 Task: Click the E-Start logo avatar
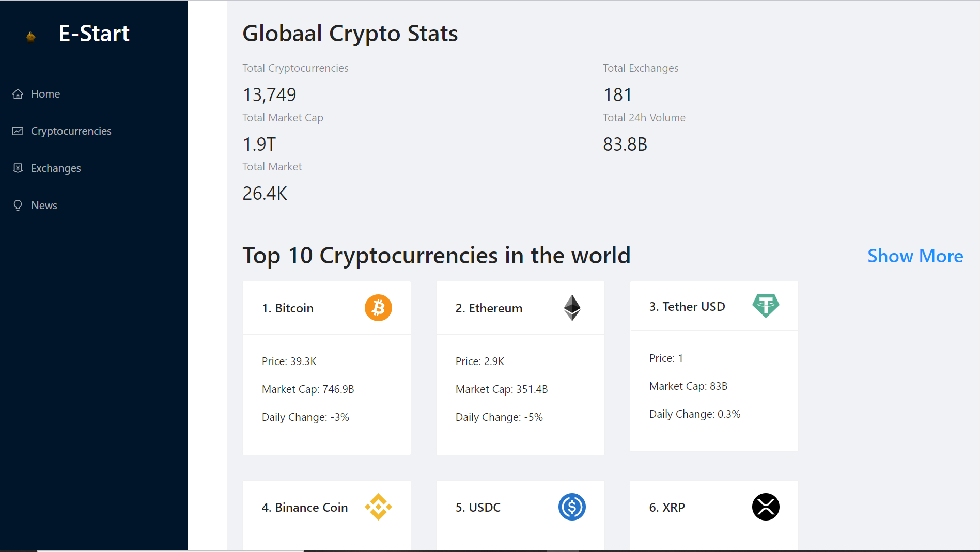31,37
